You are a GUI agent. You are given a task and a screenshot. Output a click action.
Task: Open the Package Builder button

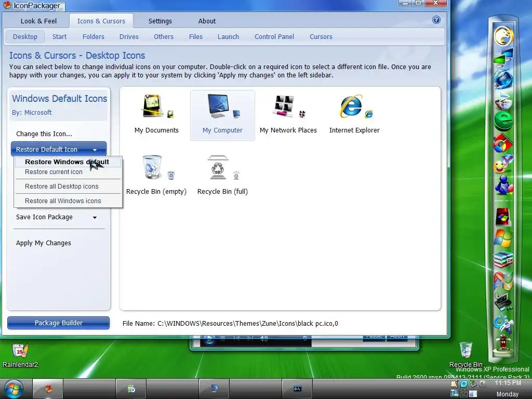(58, 323)
